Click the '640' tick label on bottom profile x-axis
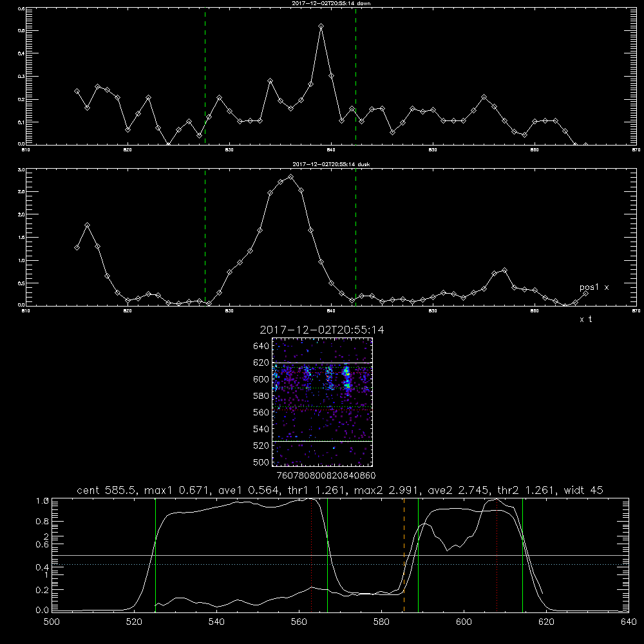644x644 pixels. click(x=629, y=622)
